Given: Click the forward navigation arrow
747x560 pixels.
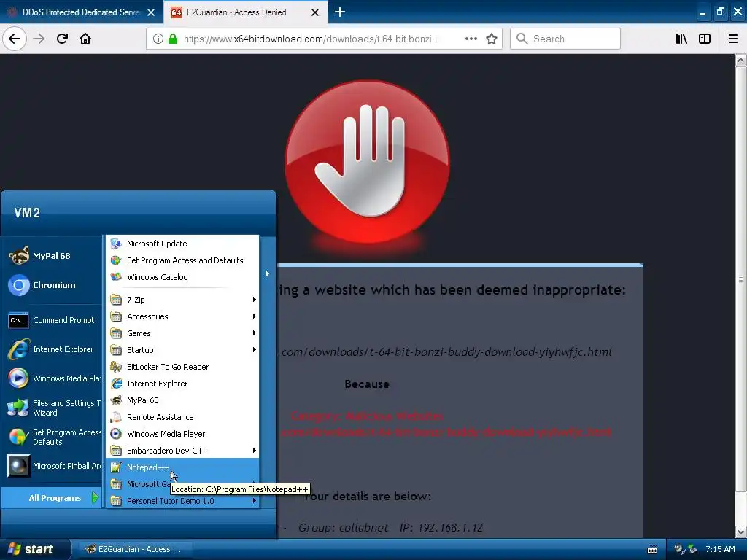Looking at the screenshot, I should (39, 39).
